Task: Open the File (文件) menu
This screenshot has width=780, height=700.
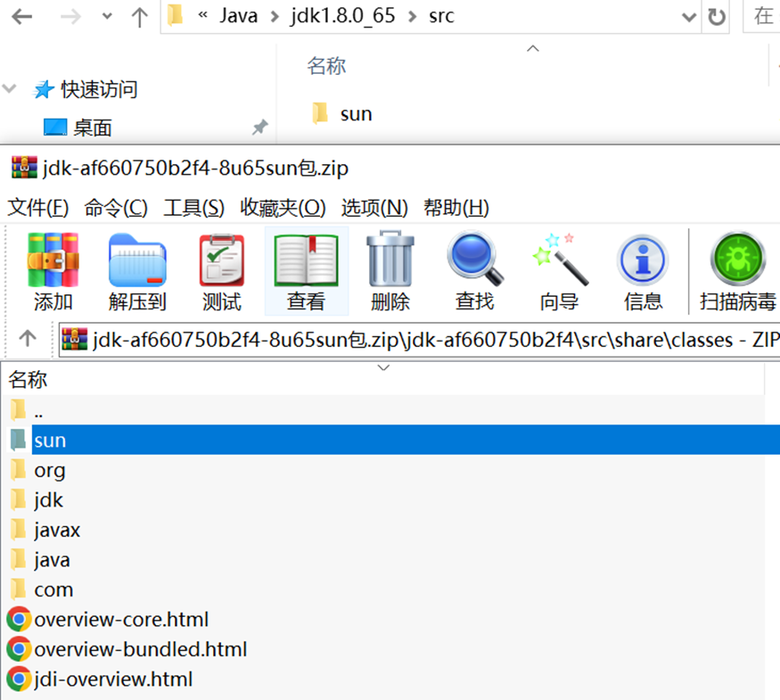Action: (x=38, y=208)
